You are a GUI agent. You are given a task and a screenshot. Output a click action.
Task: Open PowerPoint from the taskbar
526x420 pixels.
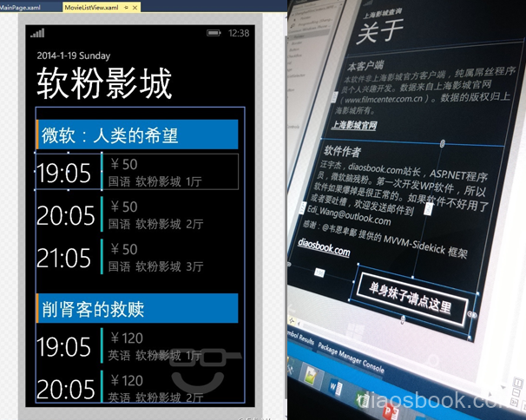pos(389,410)
